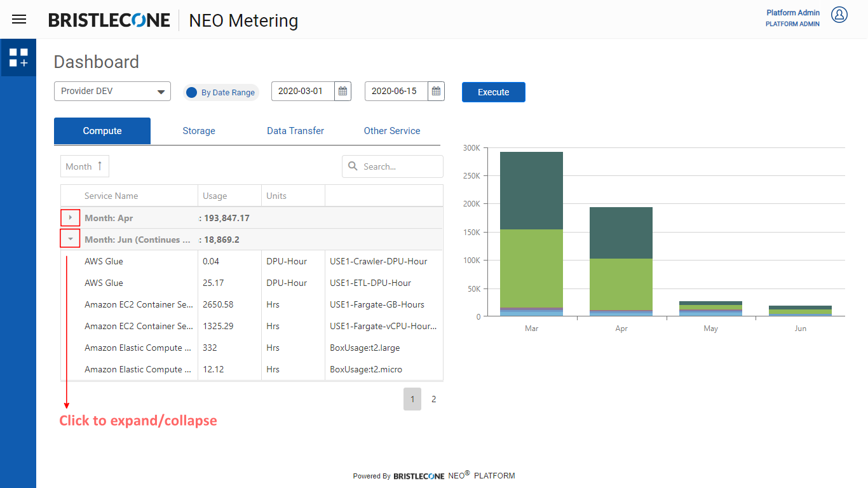868x488 pixels.
Task: Go to page 2 of results
Action: tap(433, 399)
